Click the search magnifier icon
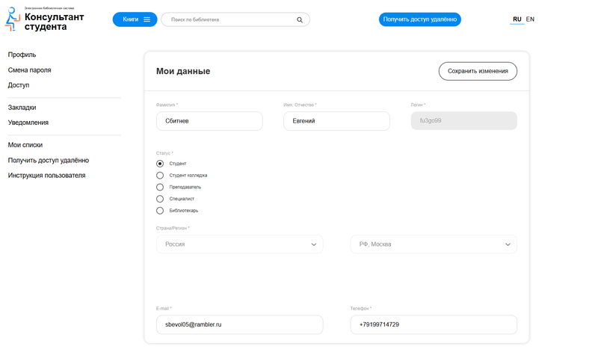Screen dimensions: 598x364 pyautogui.click(x=300, y=20)
